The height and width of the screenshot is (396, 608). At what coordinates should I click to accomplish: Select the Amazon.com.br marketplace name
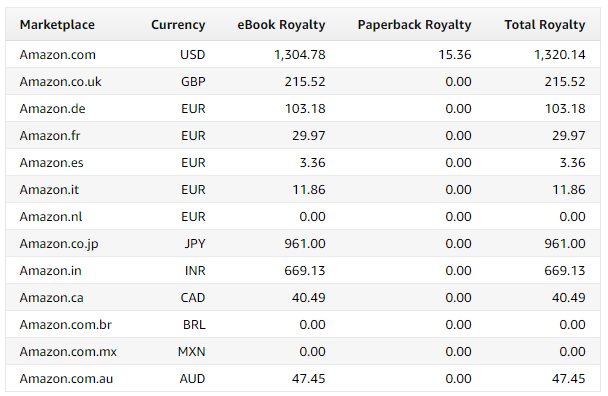pyautogui.click(x=66, y=324)
